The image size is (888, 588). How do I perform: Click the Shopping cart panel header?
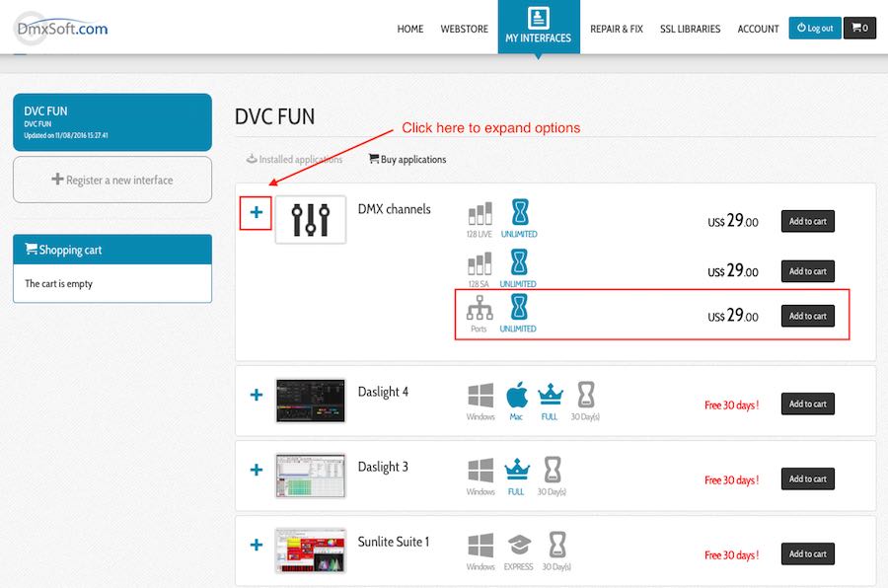tap(112, 250)
